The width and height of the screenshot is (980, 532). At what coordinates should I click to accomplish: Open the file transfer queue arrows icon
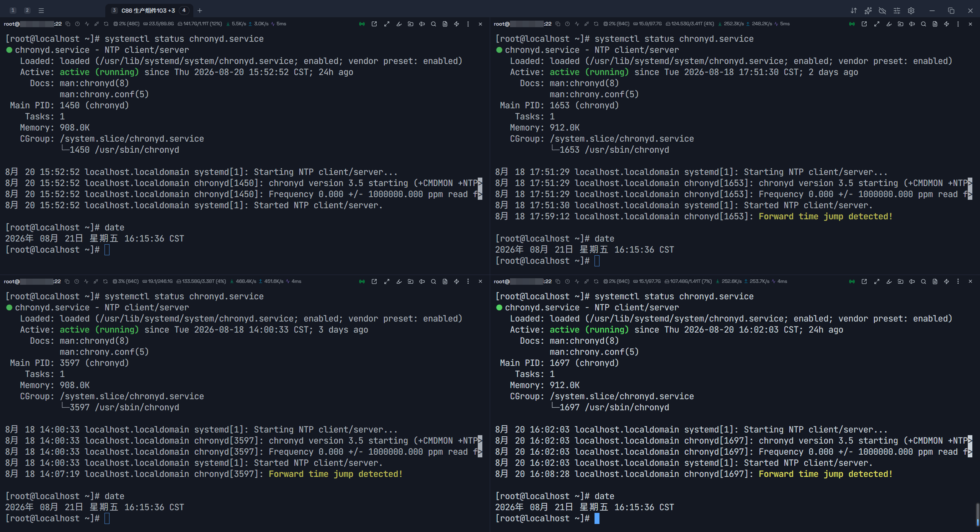coord(854,11)
